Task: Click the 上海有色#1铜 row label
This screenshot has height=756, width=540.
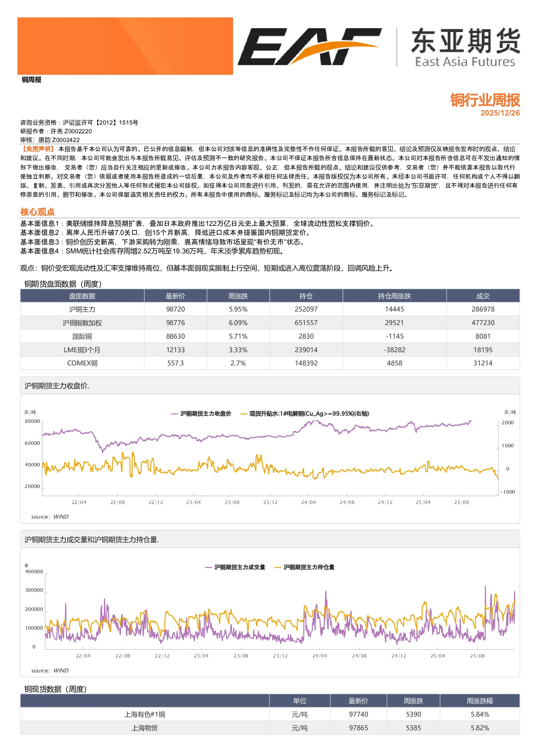Action: click(x=145, y=714)
